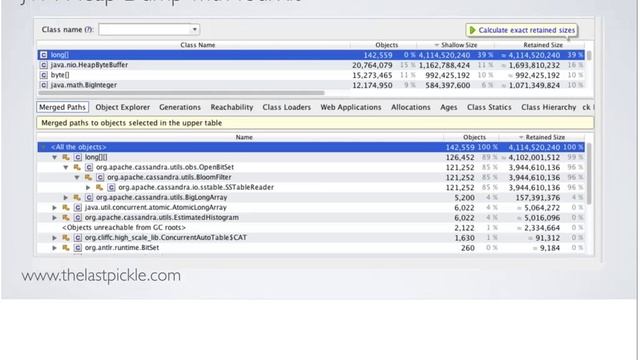Click class icon of org.antlr.runtime.BitSet node
Screen dimensions: 640x360
pyautogui.click(x=78, y=248)
